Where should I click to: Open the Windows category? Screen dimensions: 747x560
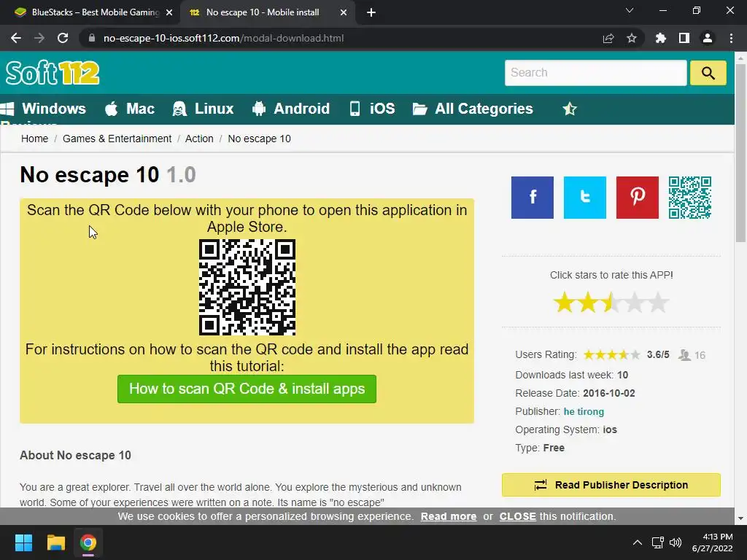coord(43,109)
